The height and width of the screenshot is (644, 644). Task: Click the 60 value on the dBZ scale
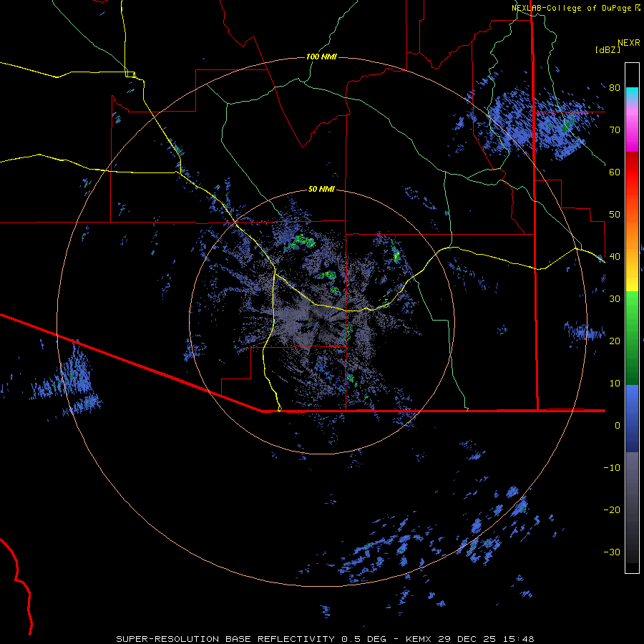[x=615, y=172]
